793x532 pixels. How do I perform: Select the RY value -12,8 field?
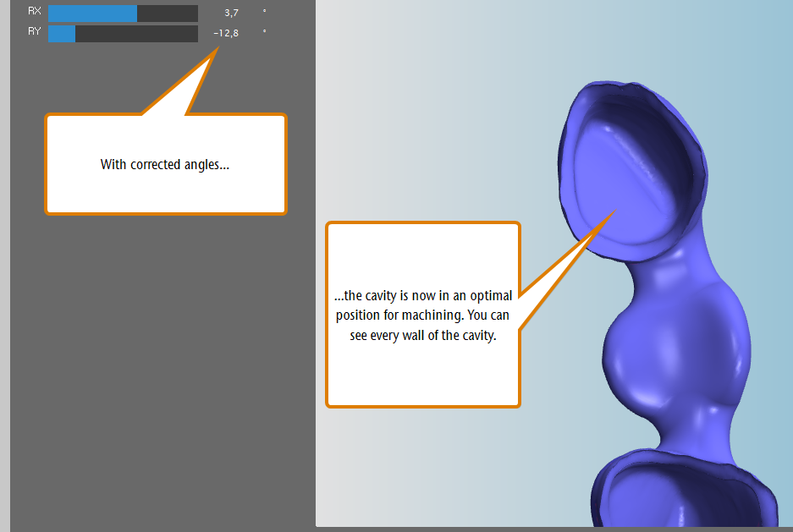(x=226, y=33)
